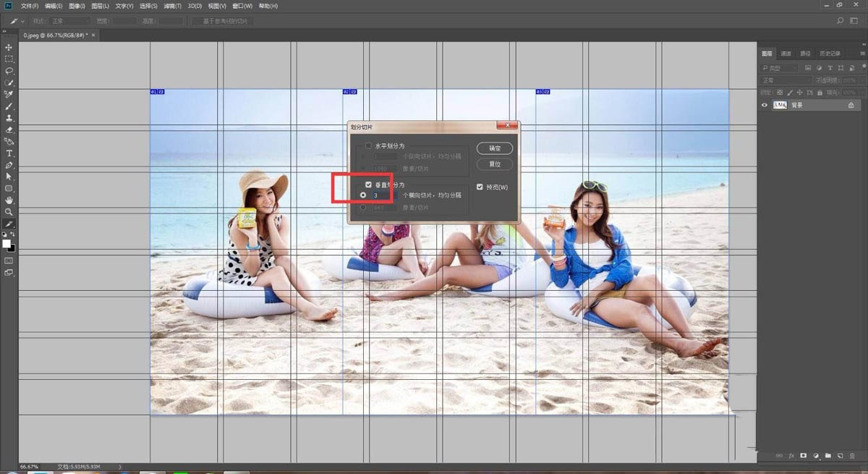Click the 确定 button in dialog
This screenshot has width=868, height=474.
(x=495, y=148)
